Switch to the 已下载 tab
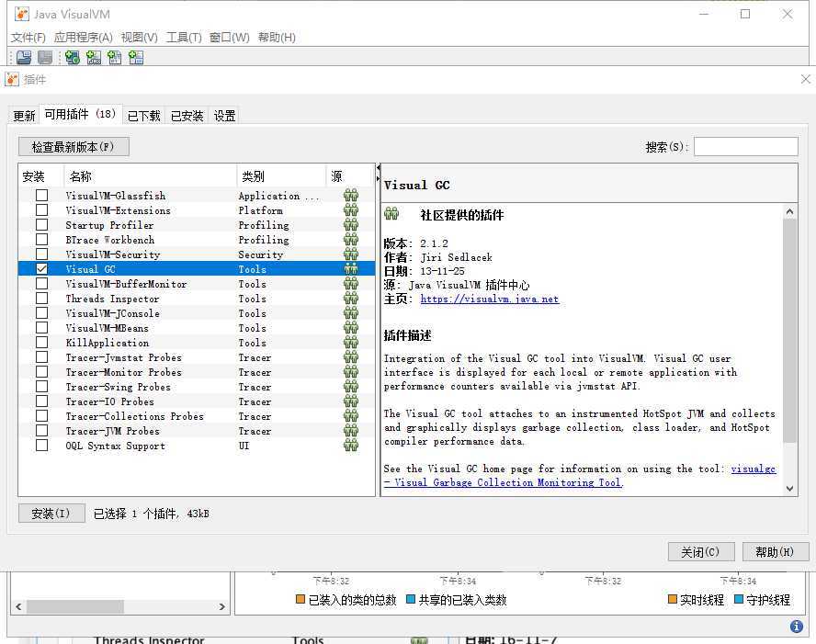Viewport: 816px width, 644px height. pyautogui.click(x=143, y=116)
